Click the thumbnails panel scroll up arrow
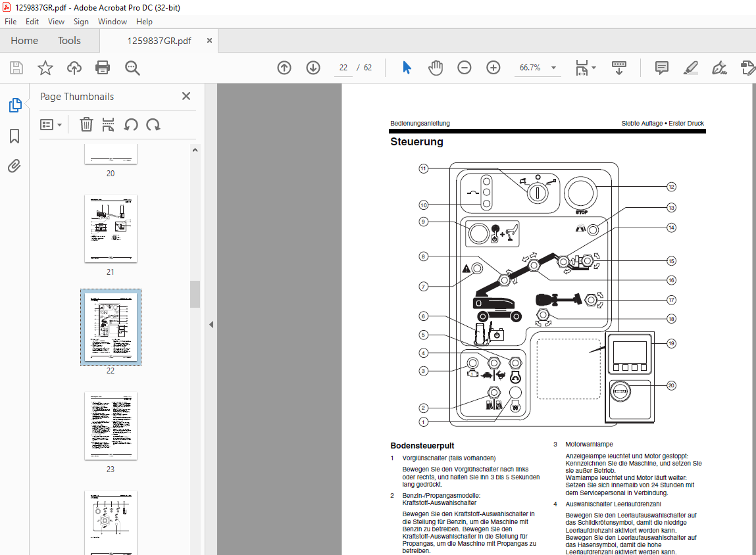The height and width of the screenshot is (555, 756). click(195, 150)
